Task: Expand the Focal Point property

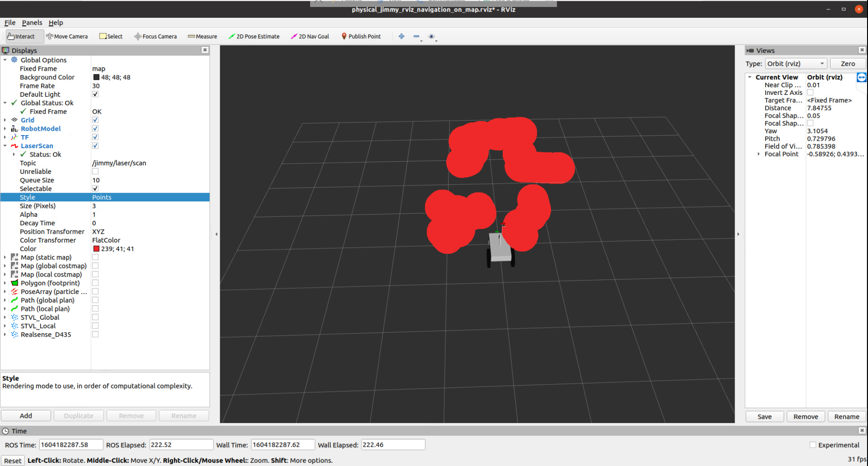Action: pyautogui.click(x=759, y=154)
